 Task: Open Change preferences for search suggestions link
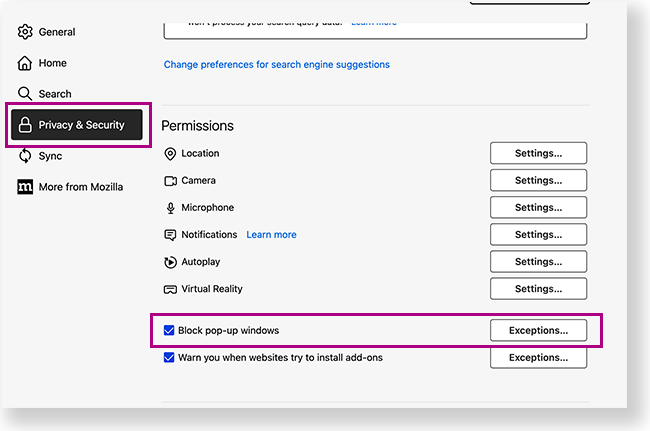[277, 65]
